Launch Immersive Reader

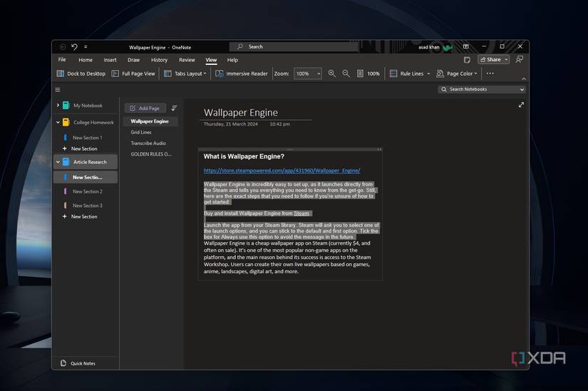point(242,73)
